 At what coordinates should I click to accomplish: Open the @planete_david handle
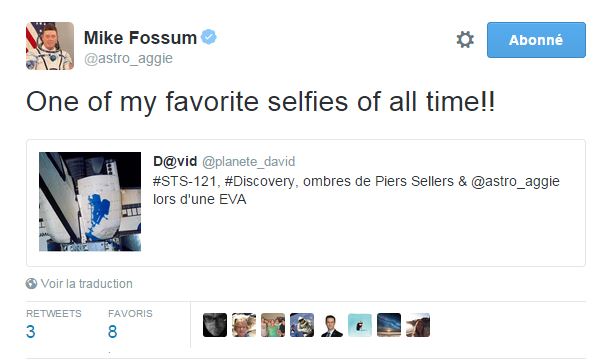click(249, 162)
